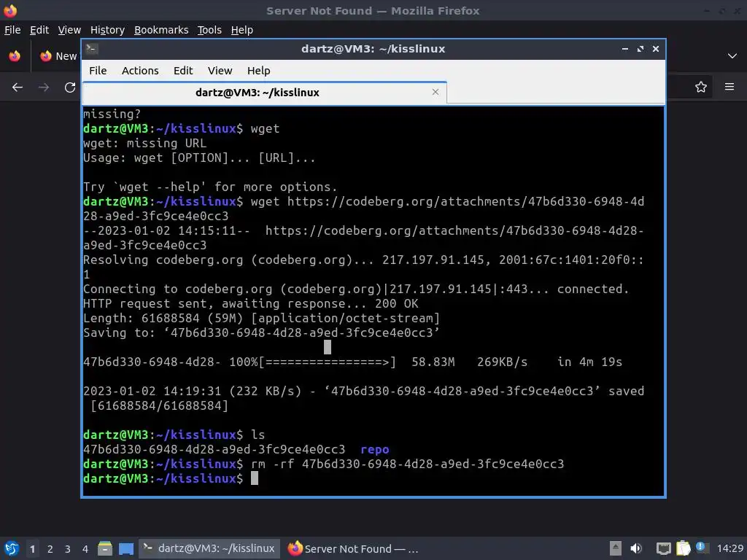Screen dimensions: 747x560
Task: Click the removable media eject tray icon
Action: [616, 548]
